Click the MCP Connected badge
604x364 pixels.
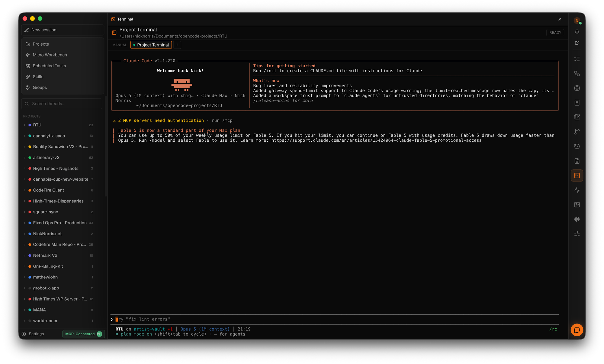pyautogui.click(x=84, y=334)
